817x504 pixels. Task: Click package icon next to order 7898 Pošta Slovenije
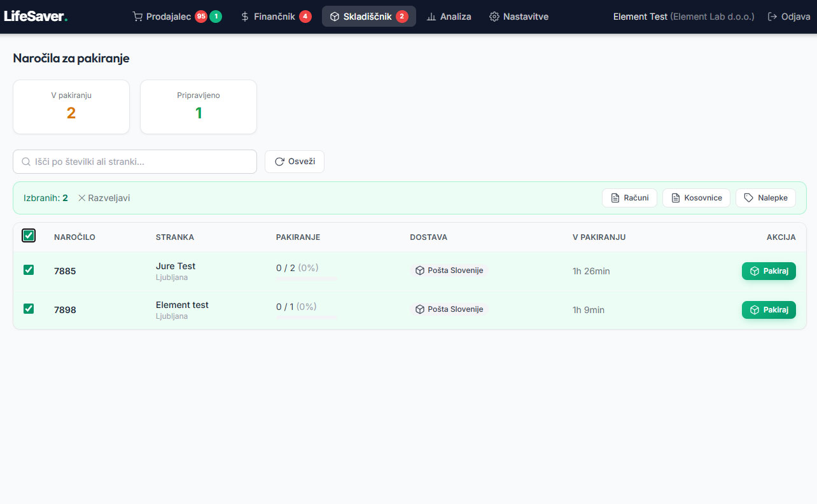[x=420, y=309]
